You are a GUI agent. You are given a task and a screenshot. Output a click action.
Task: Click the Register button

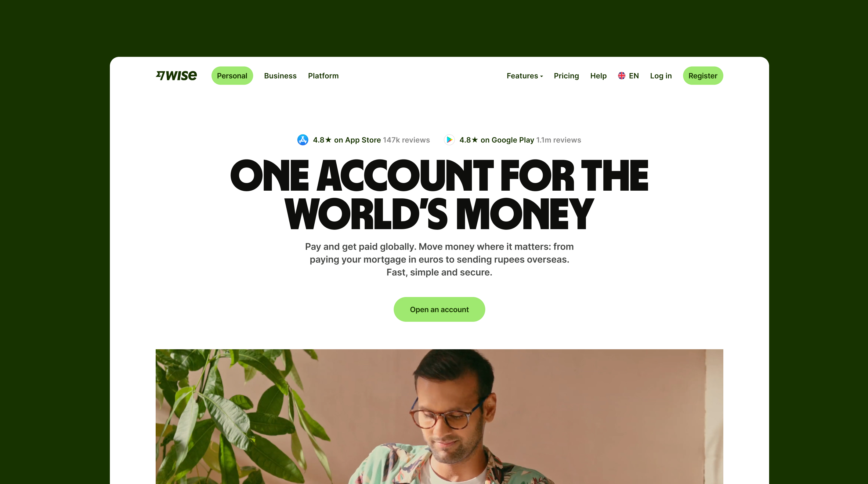pos(703,75)
